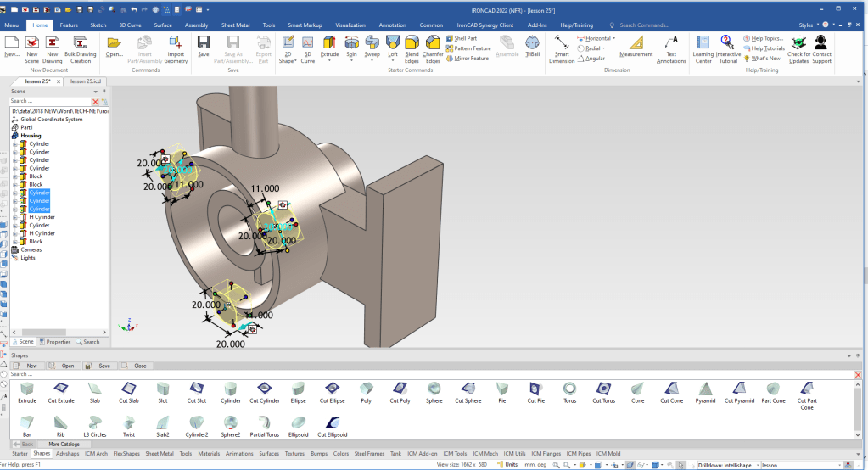Click the Shell Part command
This screenshot has width=868, height=470.
[466, 38]
